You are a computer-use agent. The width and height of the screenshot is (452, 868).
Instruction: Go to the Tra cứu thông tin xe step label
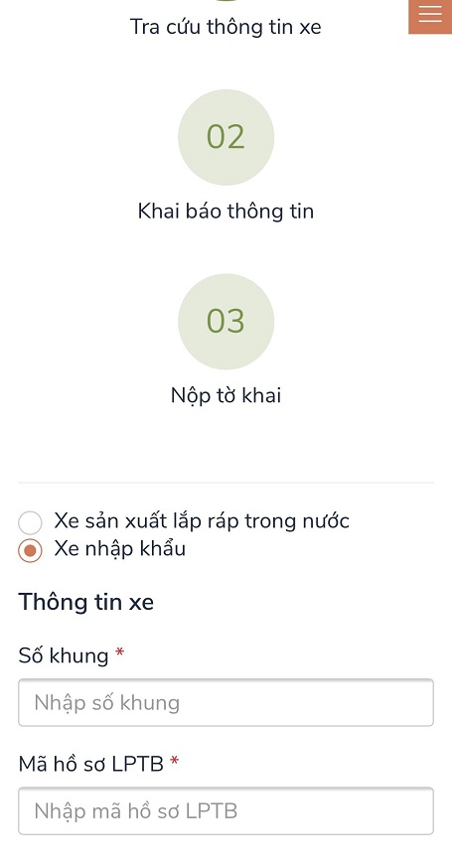(226, 27)
